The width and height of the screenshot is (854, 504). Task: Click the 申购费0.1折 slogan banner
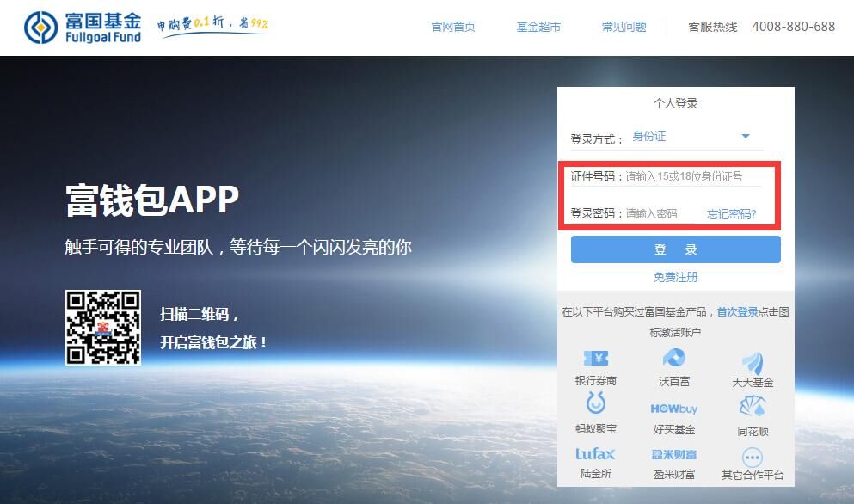click(213, 26)
